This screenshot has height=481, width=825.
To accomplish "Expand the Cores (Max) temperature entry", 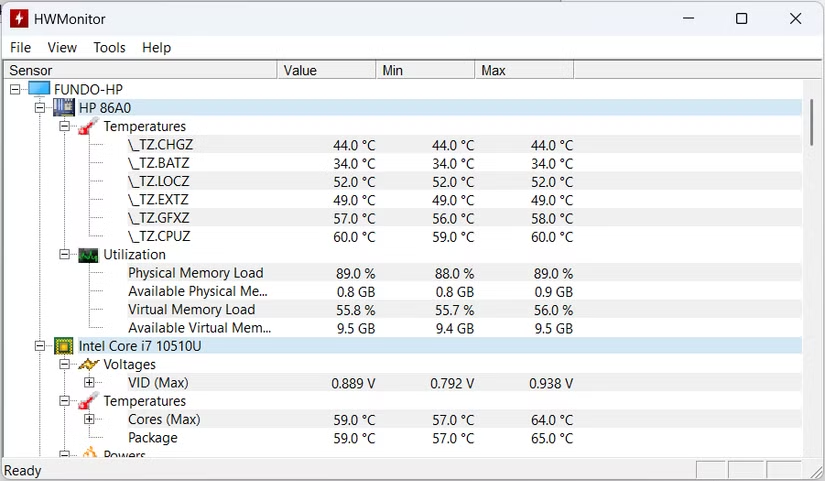I will (x=89, y=419).
